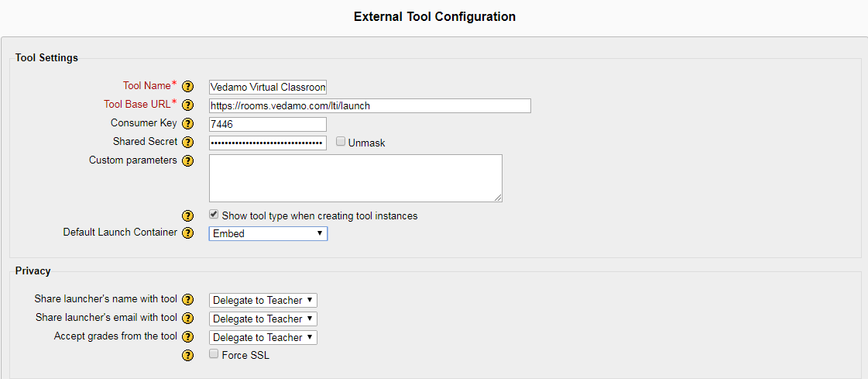Focus the Custom parameters text area
868x379 pixels.
pos(355,177)
